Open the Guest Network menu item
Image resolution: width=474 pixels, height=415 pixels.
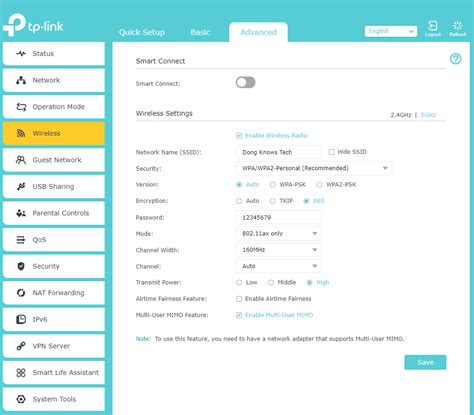pyautogui.click(x=54, y=160)
